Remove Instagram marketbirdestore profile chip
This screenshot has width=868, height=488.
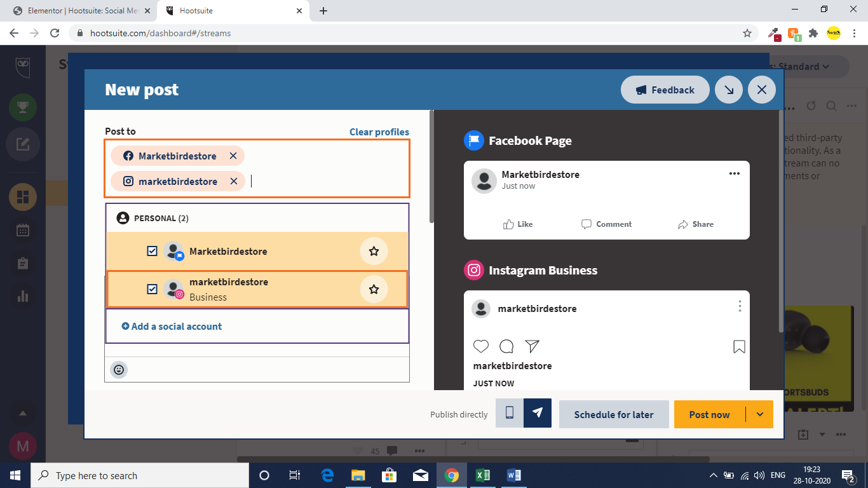point(233,181)
